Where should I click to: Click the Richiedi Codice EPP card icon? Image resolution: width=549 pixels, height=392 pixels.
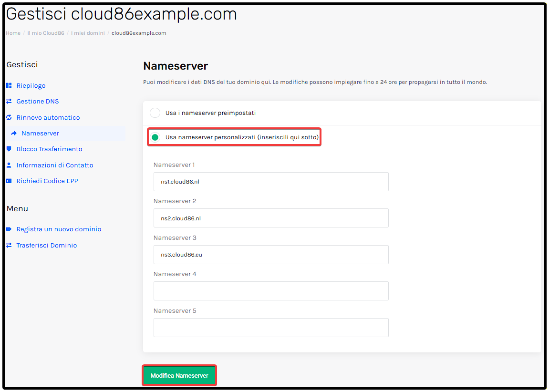coord(9,181)
